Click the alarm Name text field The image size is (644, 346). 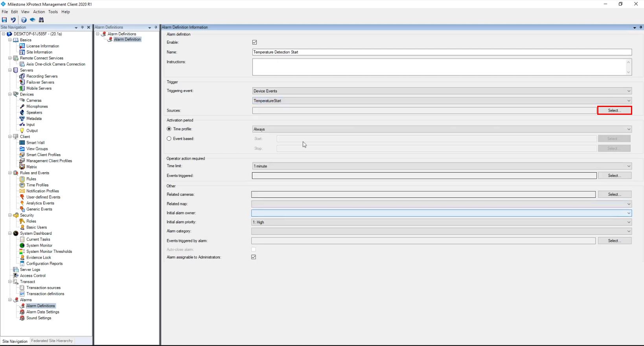coord(442,52)
